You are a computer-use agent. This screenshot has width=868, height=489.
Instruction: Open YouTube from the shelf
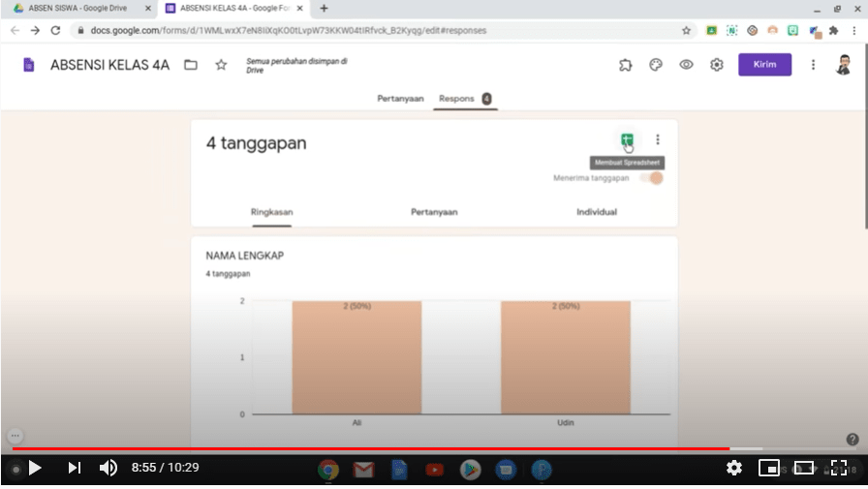(435, 470)
